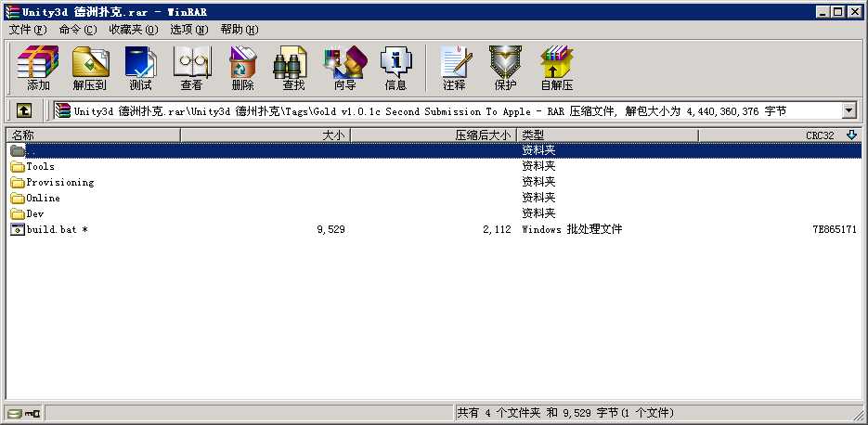The image size is (868, 425).
Task: Sort by the 压缩后大小 column header
Action: [434, 135]
